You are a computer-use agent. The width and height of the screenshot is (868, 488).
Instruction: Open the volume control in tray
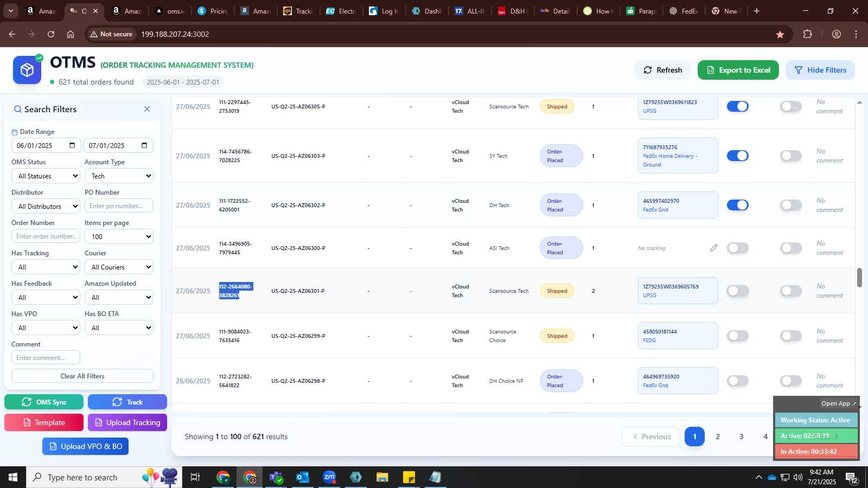point(797,477)
